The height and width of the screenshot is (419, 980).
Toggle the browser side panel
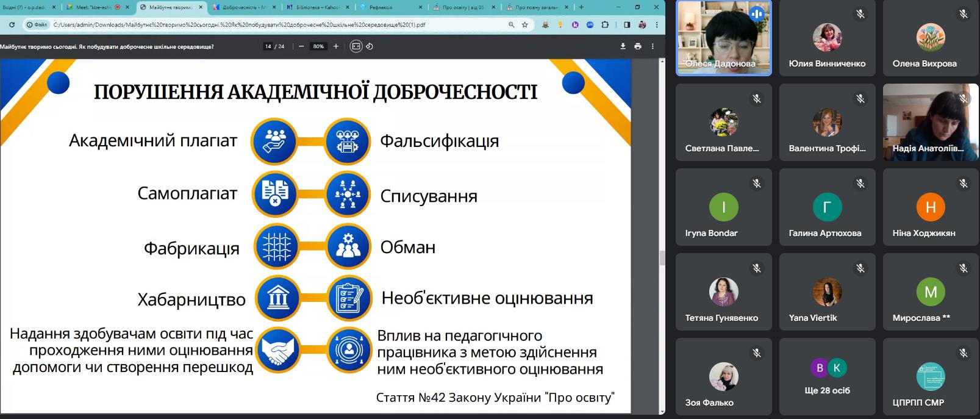coord(627,25)
